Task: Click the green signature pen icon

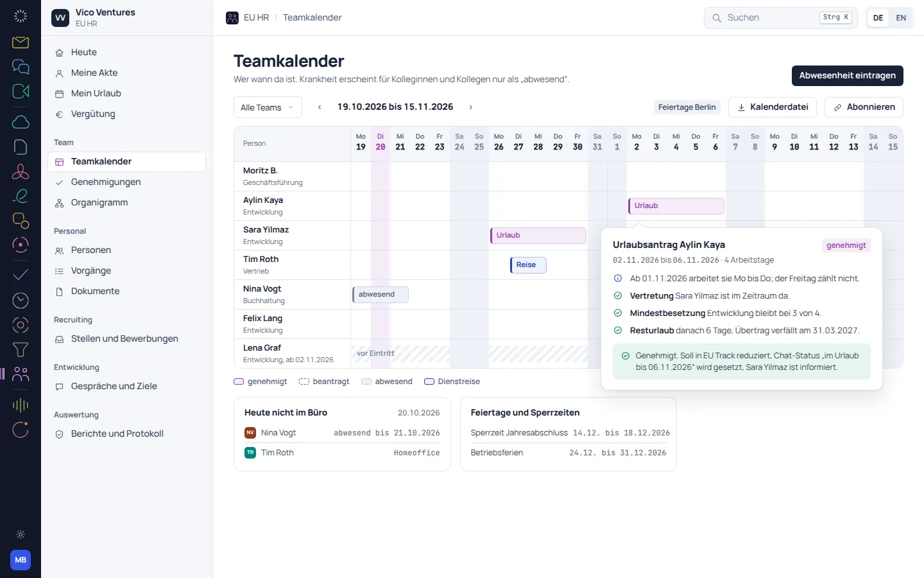Action: point(21,196)
